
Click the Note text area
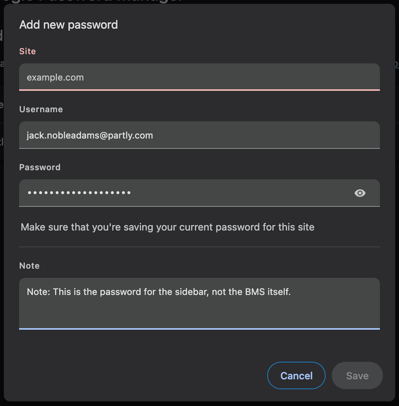tap(199, 304)
